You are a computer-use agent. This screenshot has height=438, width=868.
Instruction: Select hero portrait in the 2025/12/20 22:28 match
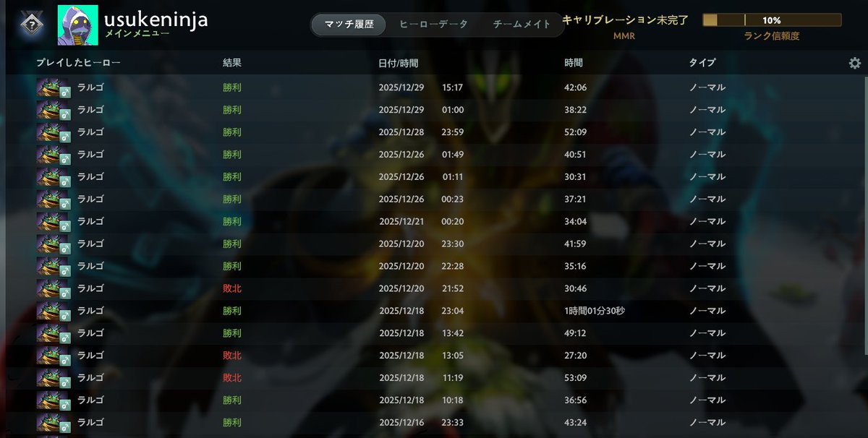tap(54, 266)
